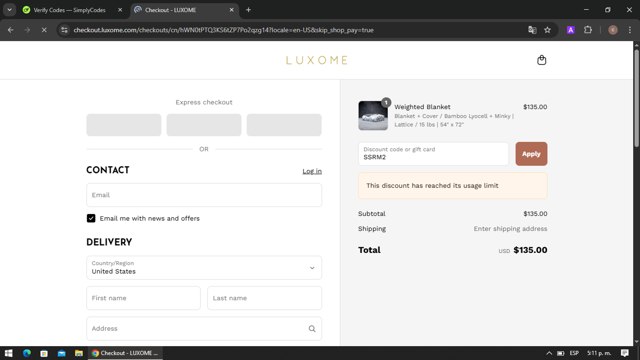640x360 pixels.
Task: Apply the discount code
Action: 531,154
